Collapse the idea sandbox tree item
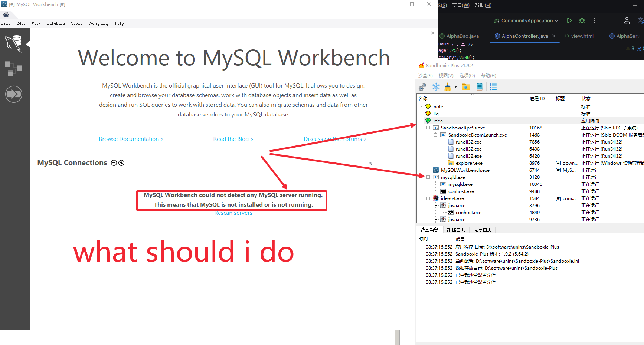 pos(421,121)
